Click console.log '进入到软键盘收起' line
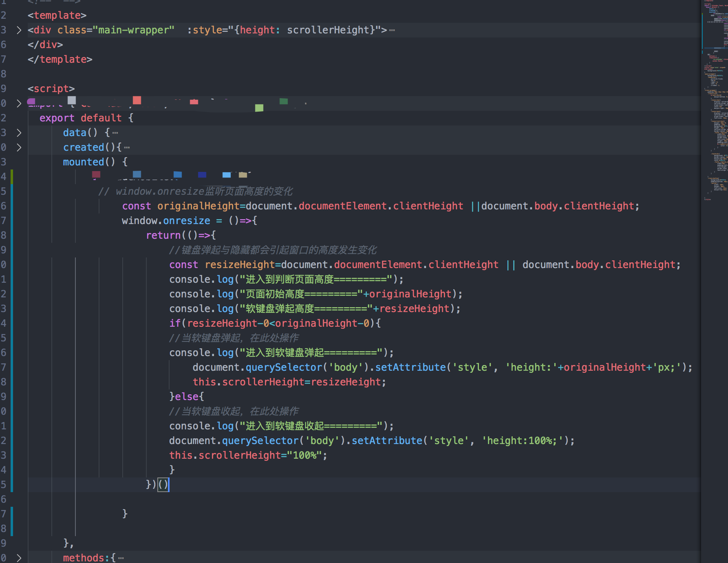The image size is (728, 563). (x=281, y=426)
